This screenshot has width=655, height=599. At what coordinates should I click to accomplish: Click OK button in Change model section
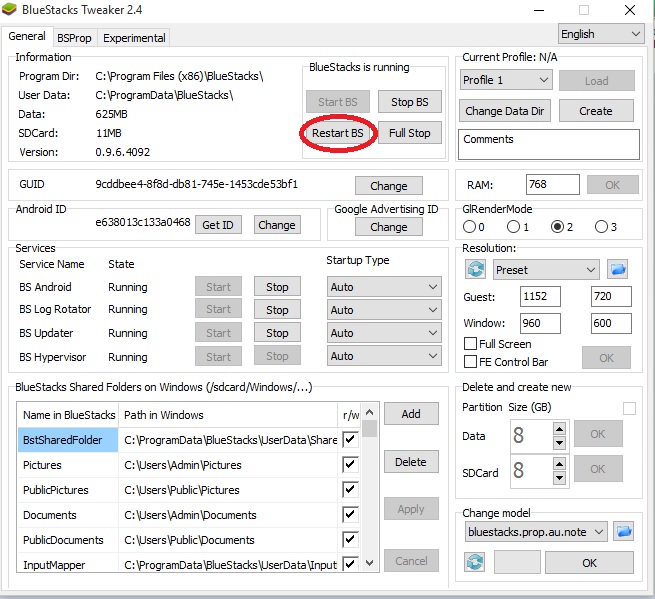coord(589,563)
